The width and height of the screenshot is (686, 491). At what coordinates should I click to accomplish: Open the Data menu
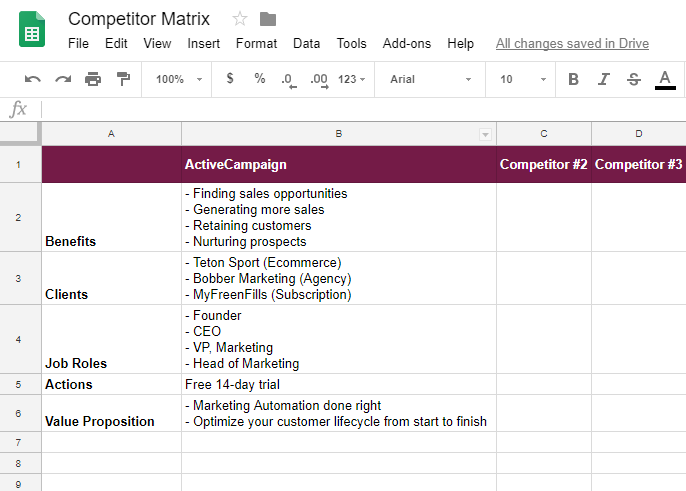click(x=306, y=43)
